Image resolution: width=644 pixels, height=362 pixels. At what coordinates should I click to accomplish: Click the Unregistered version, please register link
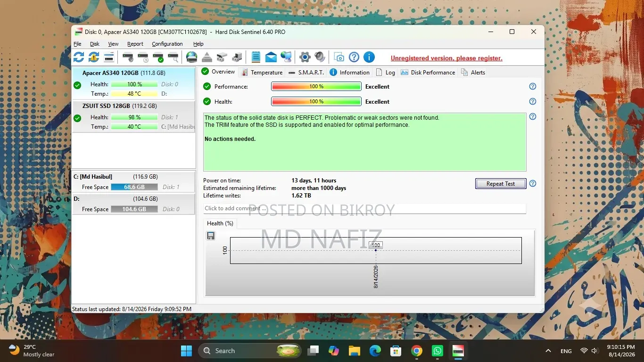click(x=446, y=58)
